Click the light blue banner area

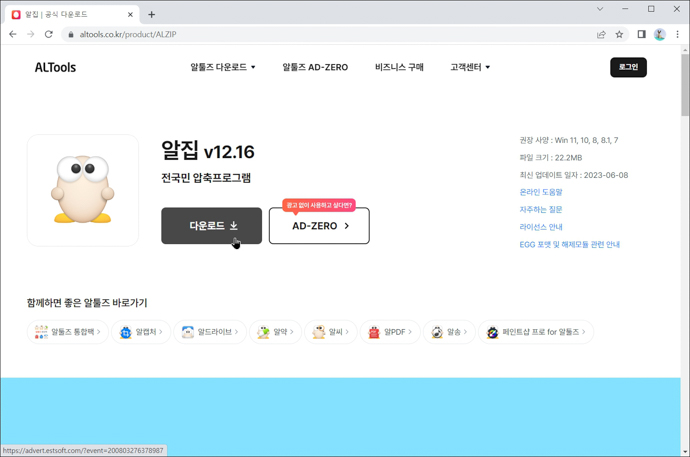click(x=341, y=416)
